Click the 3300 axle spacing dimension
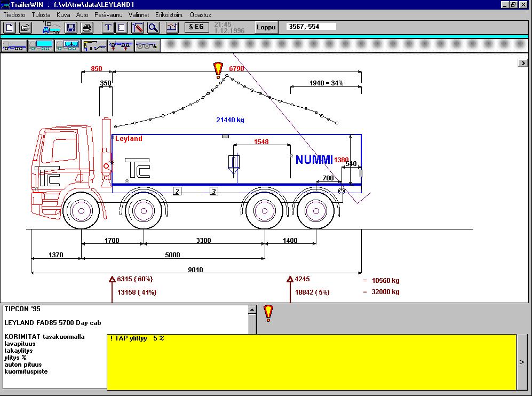The height and width of the screenshot is (396, 532). pos(204,241)
